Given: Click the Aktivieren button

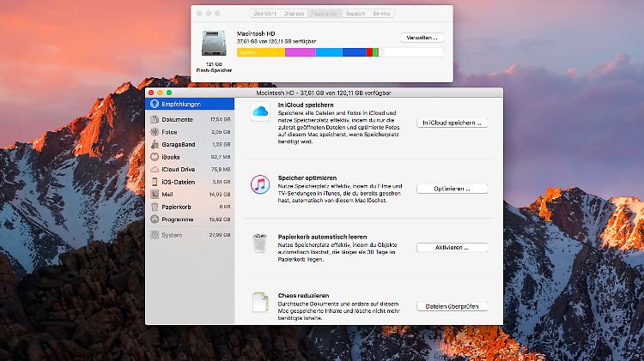Looking at the screenshot, I should 452,247.
